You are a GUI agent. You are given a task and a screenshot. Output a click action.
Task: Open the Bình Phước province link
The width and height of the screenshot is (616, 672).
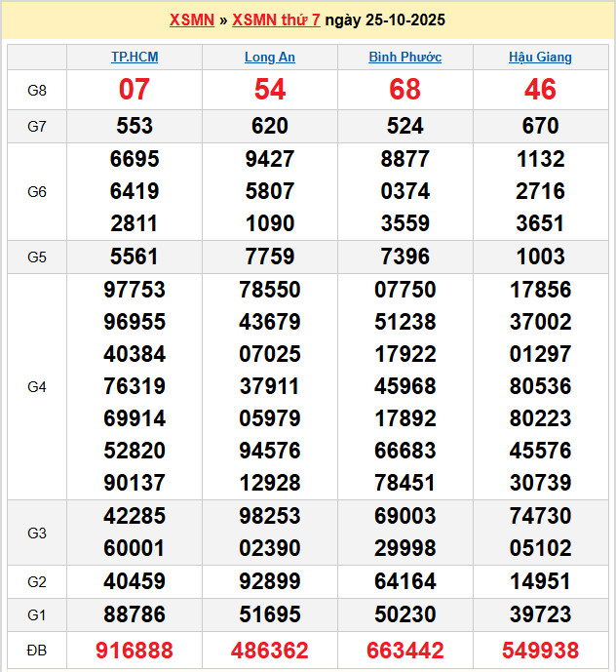tap(404, 58)
